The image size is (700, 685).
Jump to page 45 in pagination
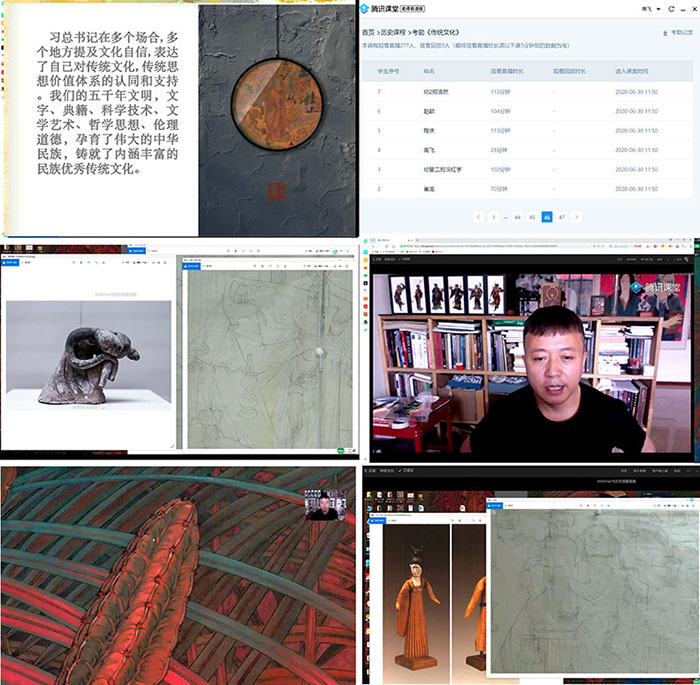[x=532, y=217]
